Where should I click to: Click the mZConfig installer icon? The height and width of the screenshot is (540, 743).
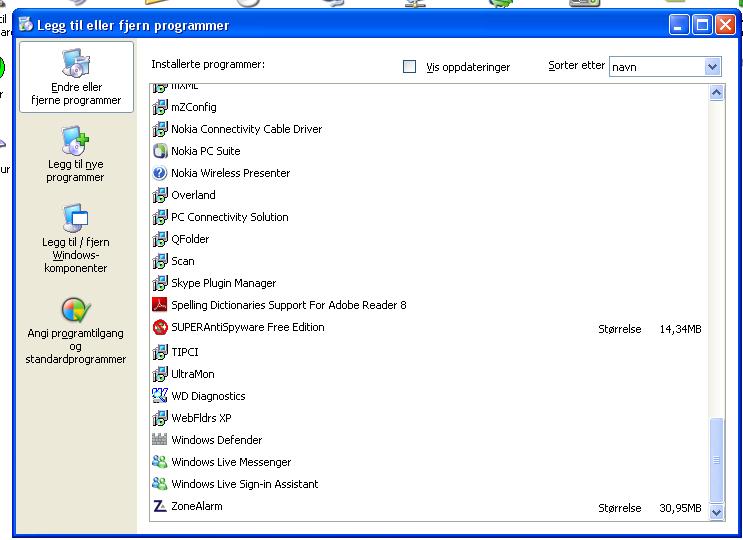pos(160,108)
